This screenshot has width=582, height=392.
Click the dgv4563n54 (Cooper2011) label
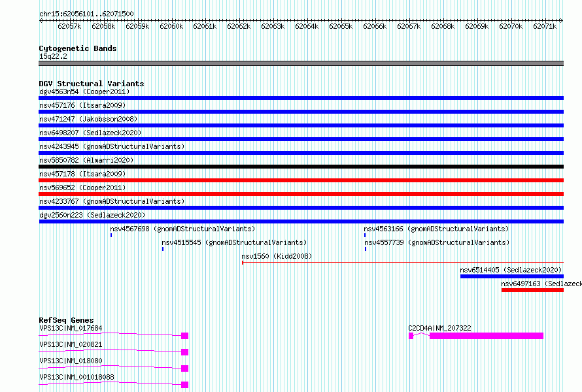84,91
